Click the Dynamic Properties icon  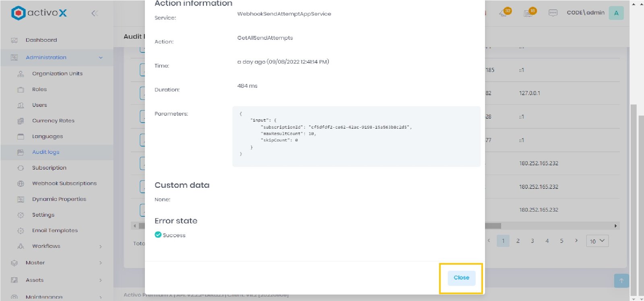[x=21, y=199]
